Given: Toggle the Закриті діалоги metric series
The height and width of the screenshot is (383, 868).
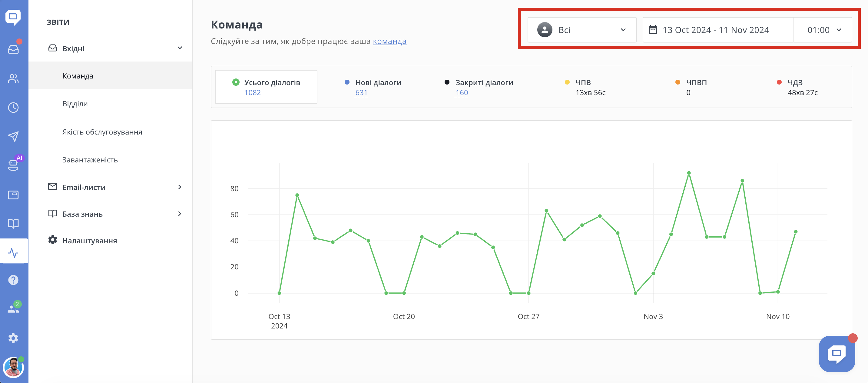Looking at the screenshot, I should click(484, 83).
